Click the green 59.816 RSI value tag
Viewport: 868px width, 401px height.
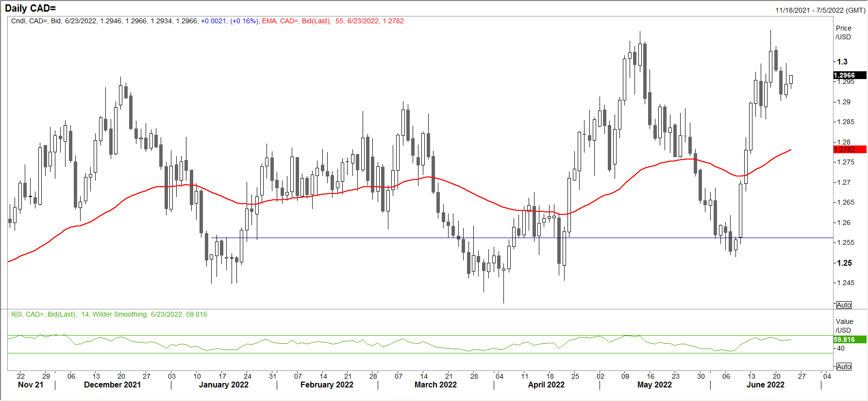850,339
